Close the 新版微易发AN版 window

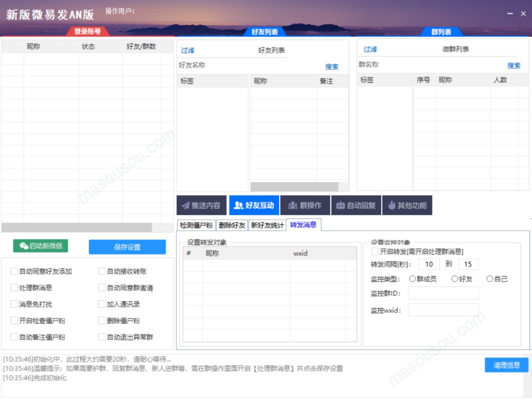[523, 13]
